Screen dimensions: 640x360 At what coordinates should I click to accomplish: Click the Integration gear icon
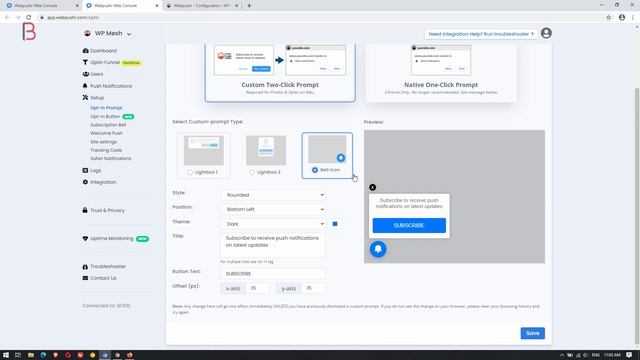point(85,182)
